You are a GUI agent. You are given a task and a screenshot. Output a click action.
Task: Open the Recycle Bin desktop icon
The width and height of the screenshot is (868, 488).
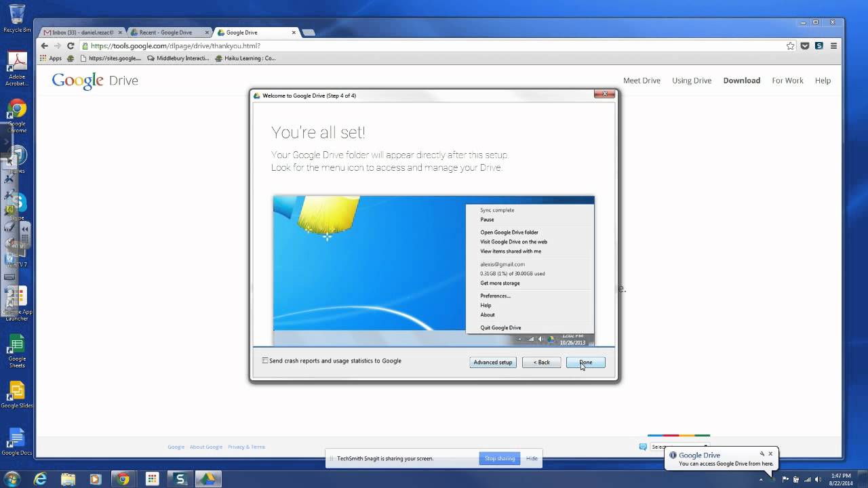[x=17, y=18]
